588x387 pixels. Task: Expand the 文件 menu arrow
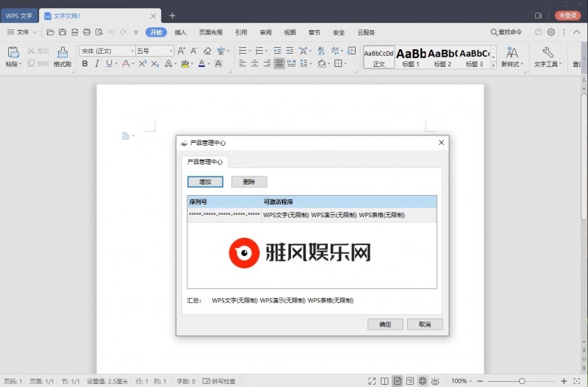[x=35, y=32]
